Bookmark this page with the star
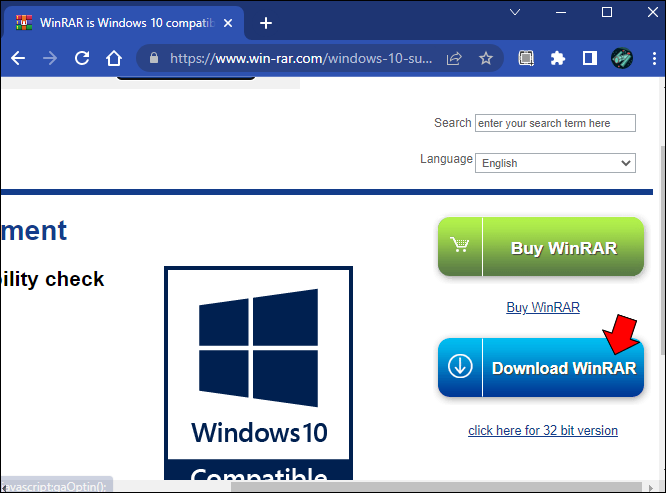666x493 pixels. point(486,58)
